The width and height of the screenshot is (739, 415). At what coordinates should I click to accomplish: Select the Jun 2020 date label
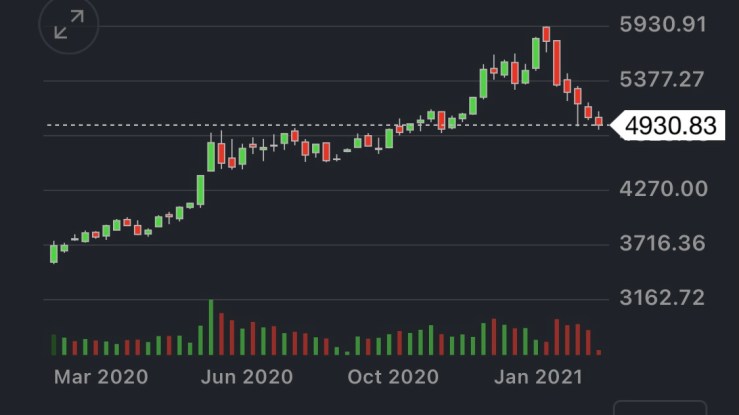coord(246,377)
